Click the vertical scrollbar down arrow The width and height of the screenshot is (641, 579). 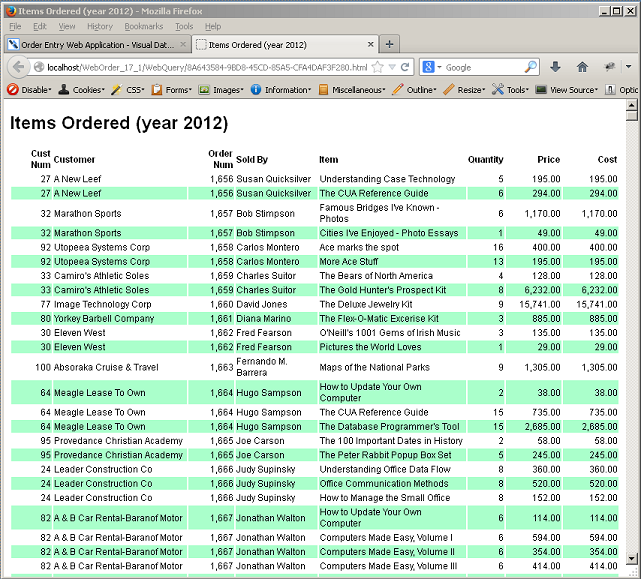[x=632, y=559]
